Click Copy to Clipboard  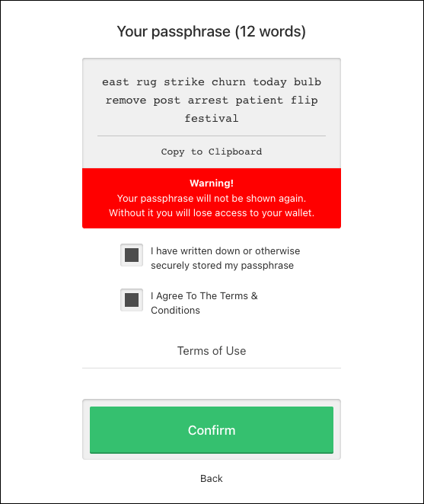click(212, 152)
